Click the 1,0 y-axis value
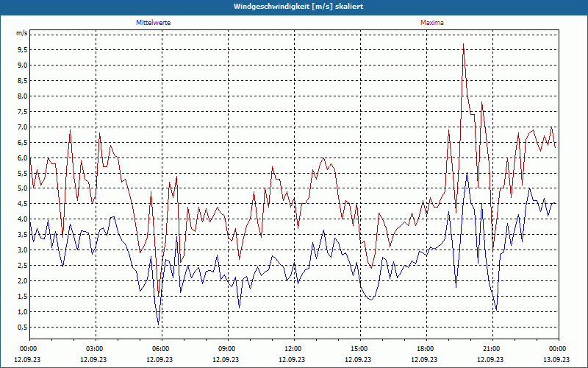Image resolution: width=588 pixels, height=368 pixels. coord(23,311)
